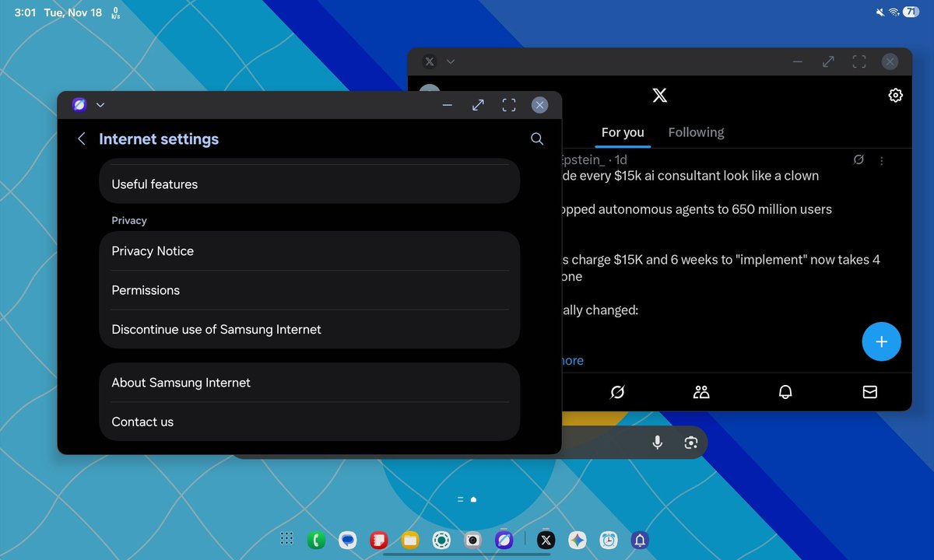This screenshot has height=560, width=934.
Task: Click post timestamp 1d
Action: tap(621, 159)
